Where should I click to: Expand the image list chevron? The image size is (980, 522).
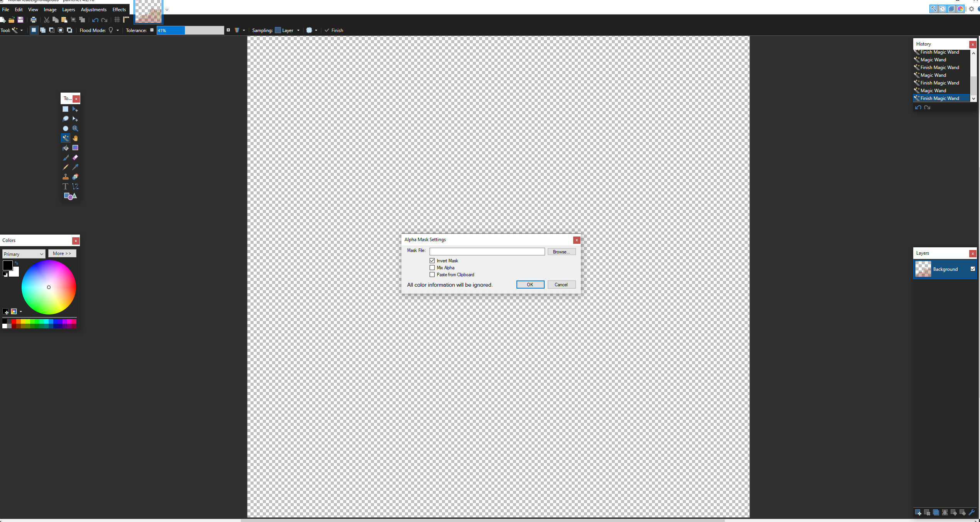coord(167,10)
